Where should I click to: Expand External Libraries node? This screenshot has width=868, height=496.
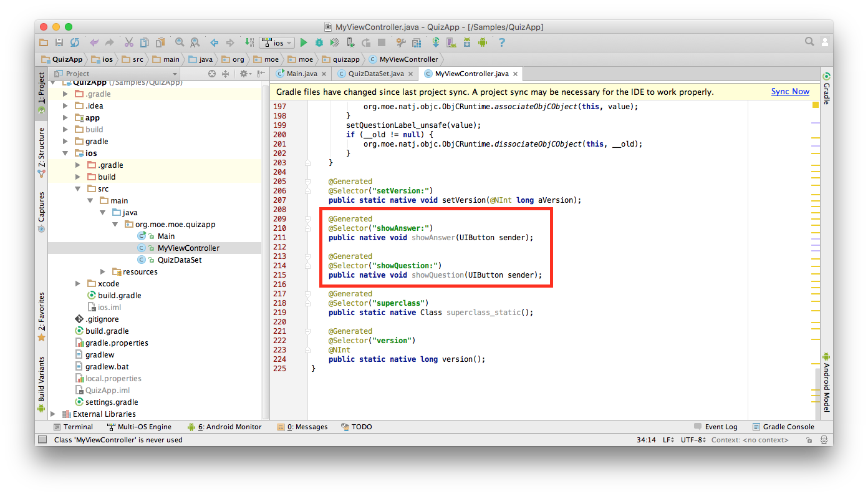pos(53,414)
